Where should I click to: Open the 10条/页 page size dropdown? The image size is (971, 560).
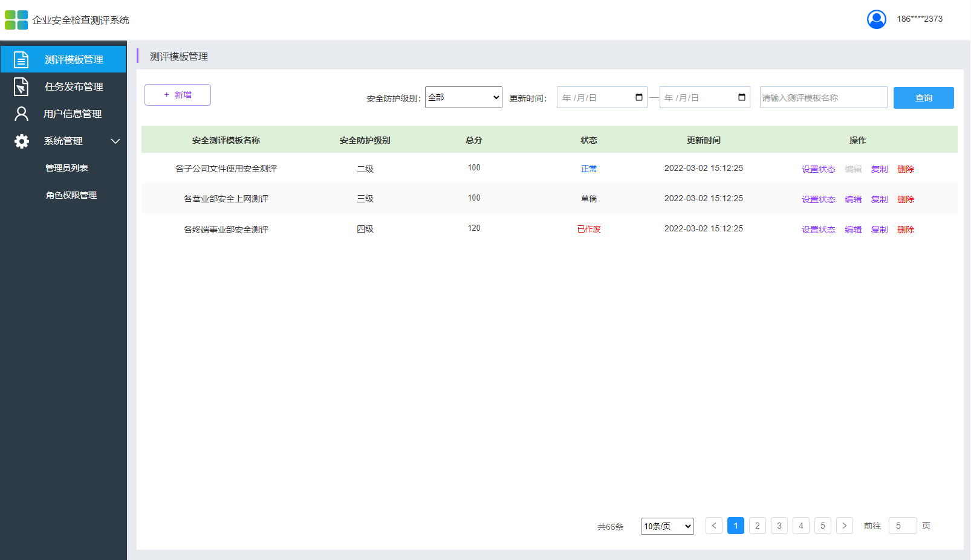[667, 526]
